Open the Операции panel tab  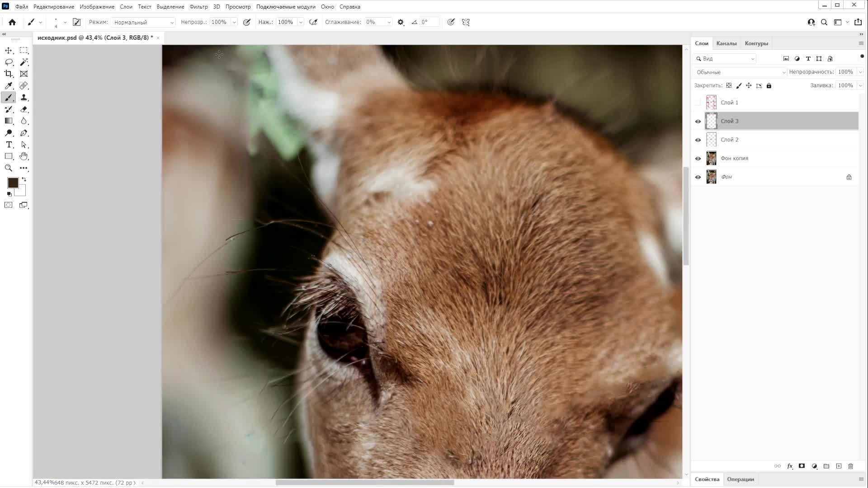tap(740, 479)
